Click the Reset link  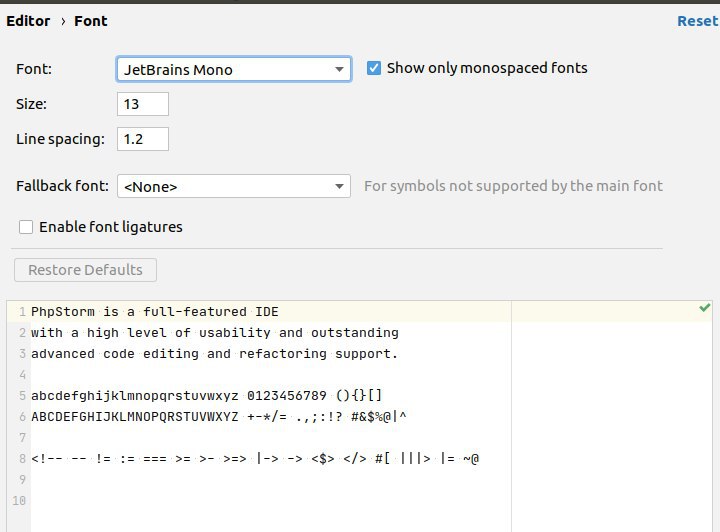698,21
